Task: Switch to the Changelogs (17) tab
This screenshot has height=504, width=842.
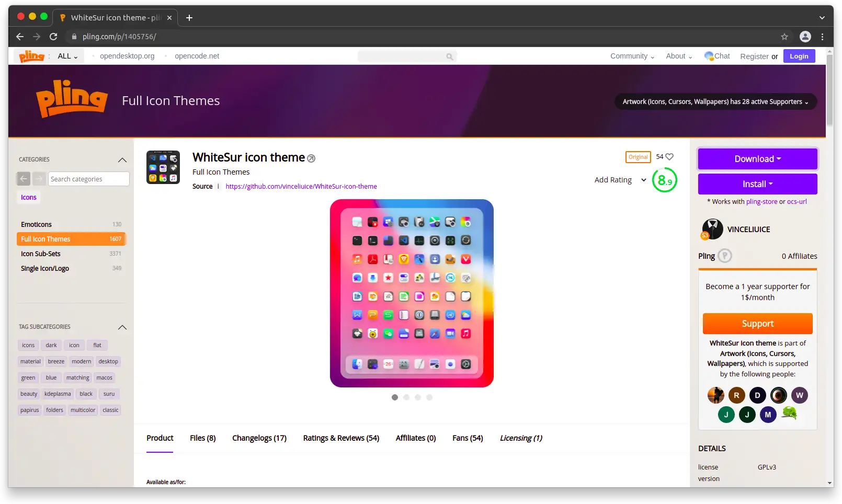Action: [x=259, y=438]
